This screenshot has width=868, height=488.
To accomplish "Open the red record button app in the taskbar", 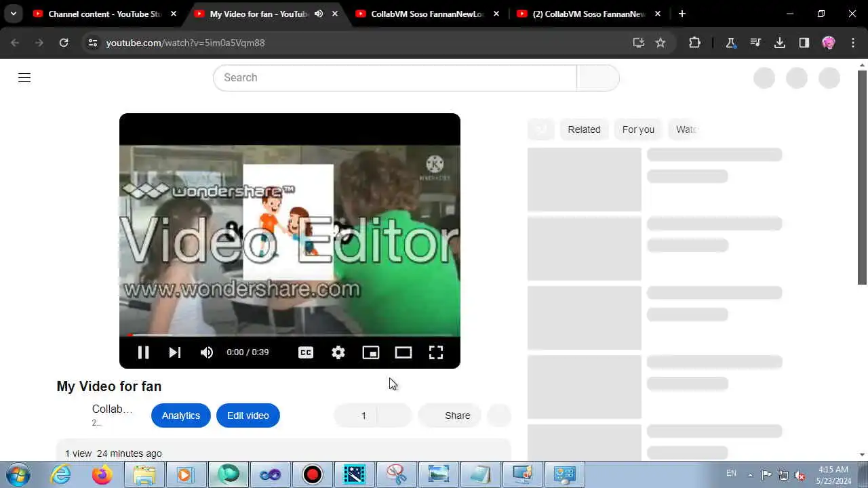I will (x=312, y=474).
